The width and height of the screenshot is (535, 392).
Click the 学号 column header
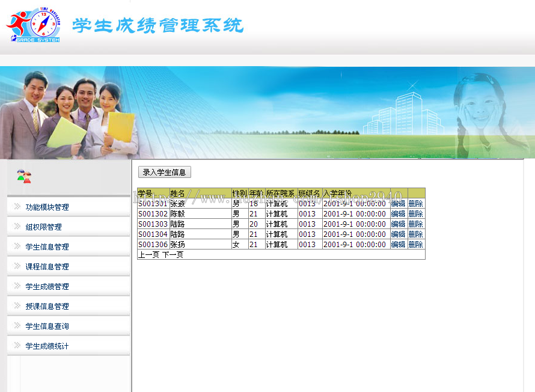[145, 194]
